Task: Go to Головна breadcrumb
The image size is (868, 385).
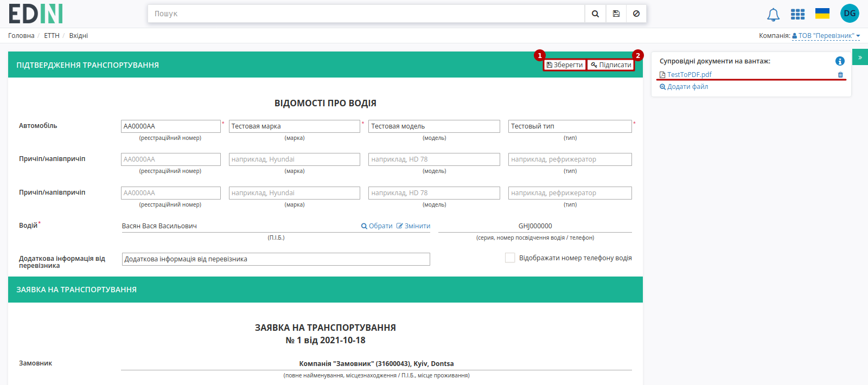Action: click(x=21, y=36)
